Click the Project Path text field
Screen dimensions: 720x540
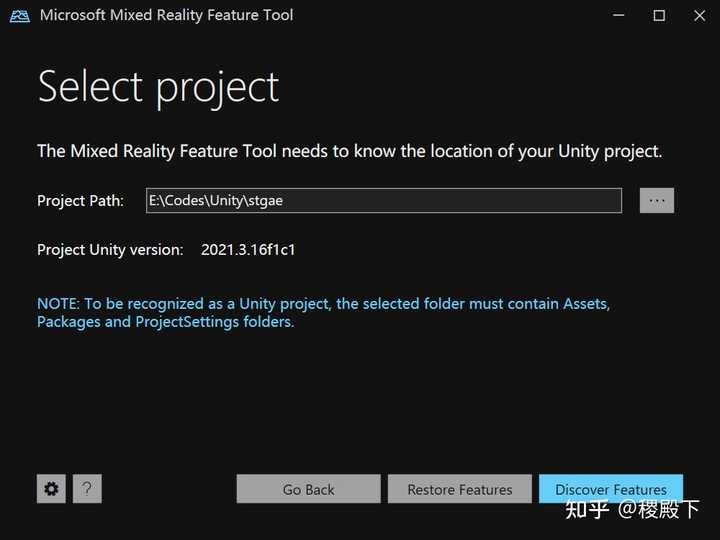coord(384,200)
